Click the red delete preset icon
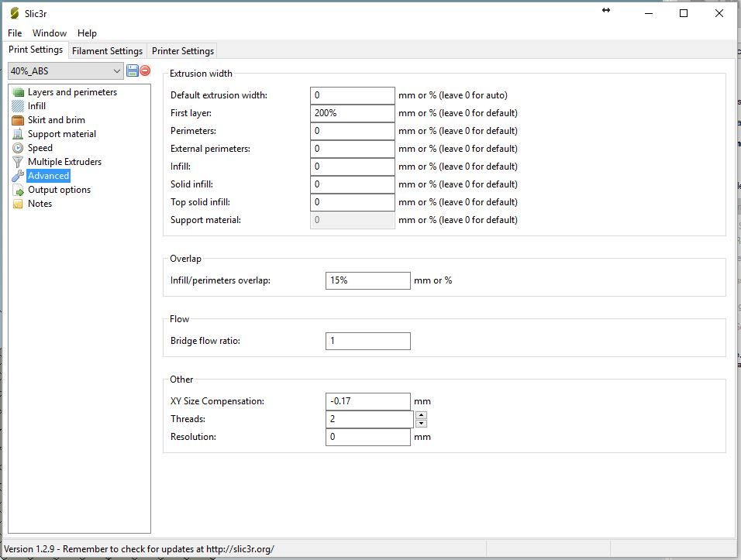Screen dimensions: 741x560 pyautogui.click(x=145, y=70)
